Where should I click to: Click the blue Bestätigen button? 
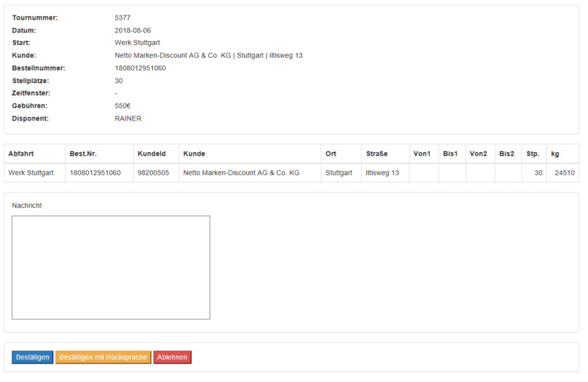pos(32,357)
